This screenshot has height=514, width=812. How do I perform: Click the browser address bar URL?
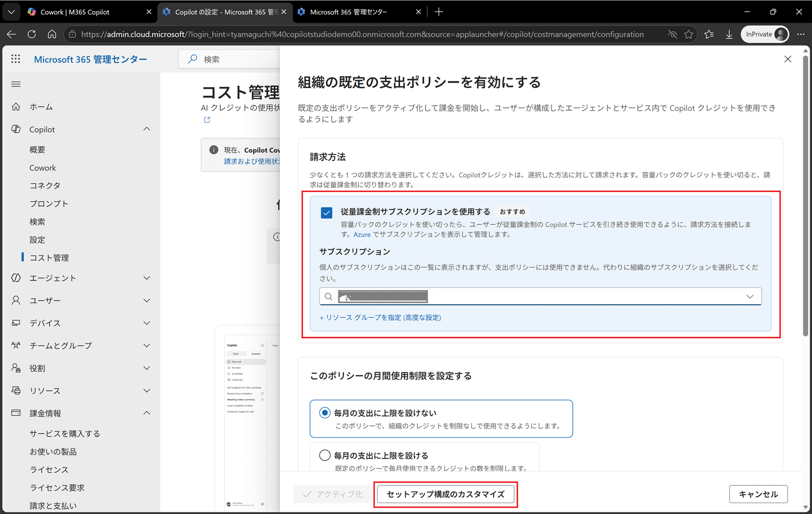pyautogui.click(x=363, y=34)
